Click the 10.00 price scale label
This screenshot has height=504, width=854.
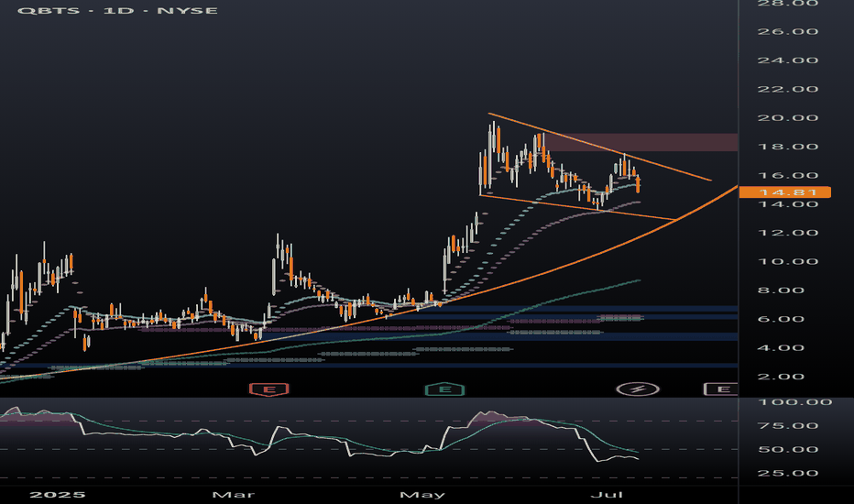coord(787,261)
